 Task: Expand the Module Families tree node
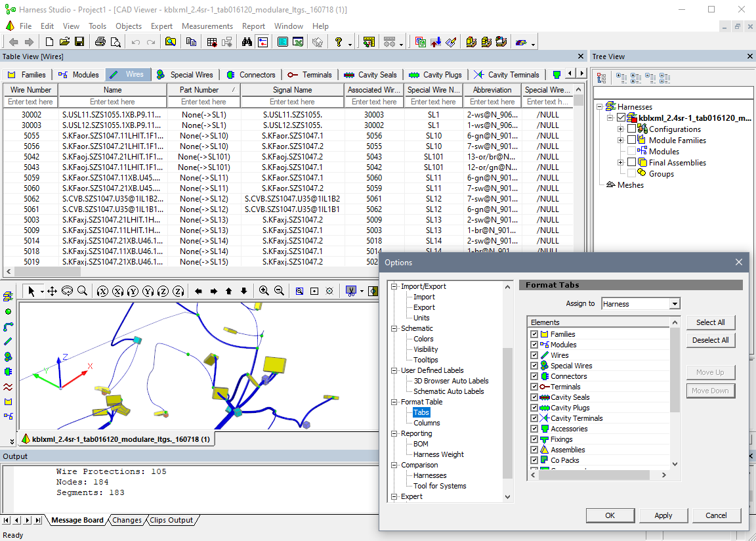click(x=620, y=140)
